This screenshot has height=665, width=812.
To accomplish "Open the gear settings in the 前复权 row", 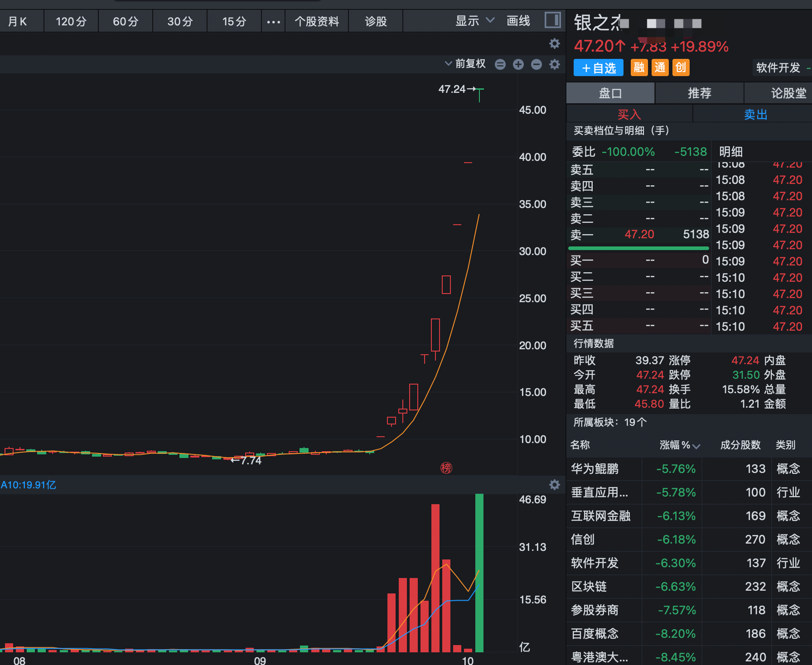I will tap(555, 64).
